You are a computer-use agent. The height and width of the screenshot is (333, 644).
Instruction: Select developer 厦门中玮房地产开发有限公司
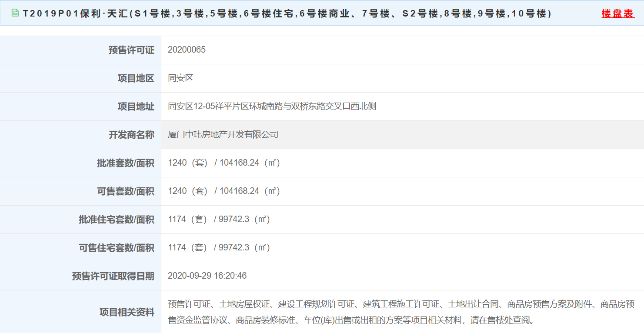coord(223,135)
